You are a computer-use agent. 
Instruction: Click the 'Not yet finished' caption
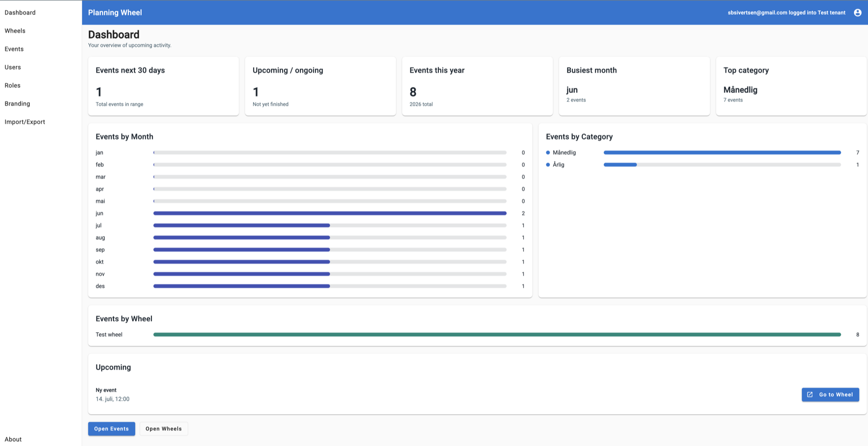point(271,104)
